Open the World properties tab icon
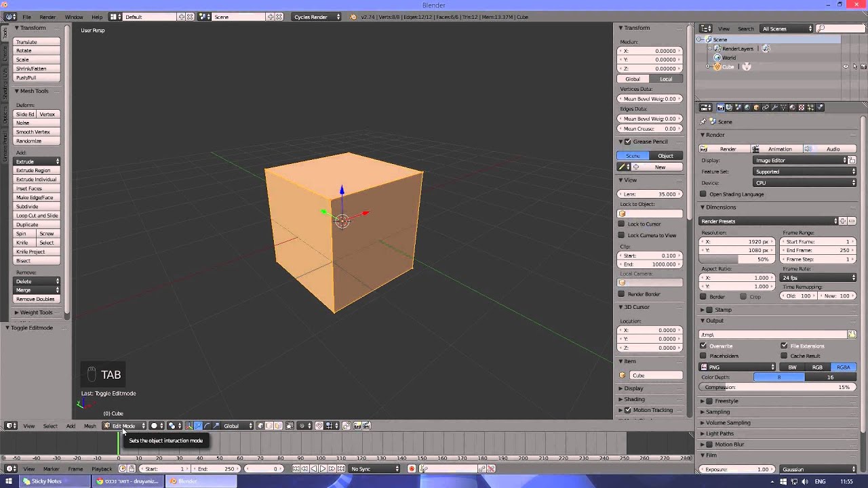868x488 pixels. [747, 107]
